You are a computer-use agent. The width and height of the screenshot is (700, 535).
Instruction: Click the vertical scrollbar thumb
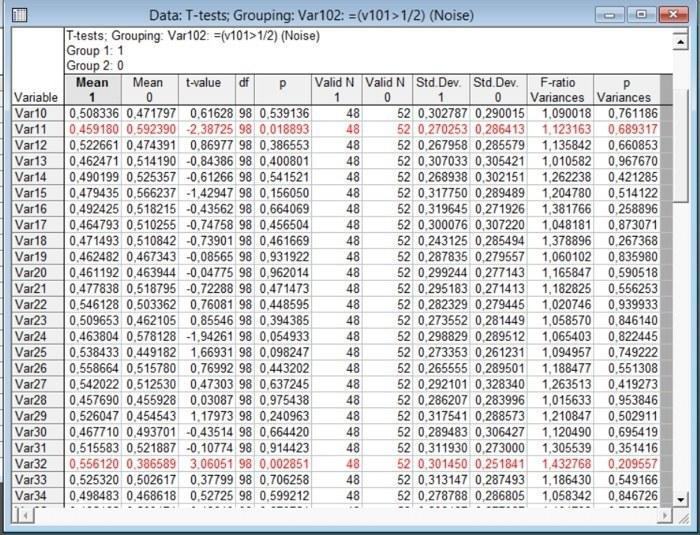pyautogui.click(x=680, y=145)
